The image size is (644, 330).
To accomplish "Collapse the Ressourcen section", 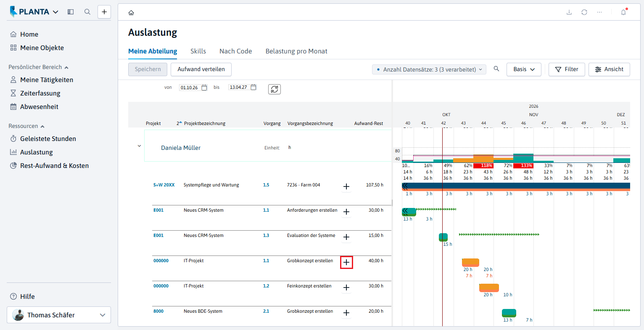I will pos(26,126).
